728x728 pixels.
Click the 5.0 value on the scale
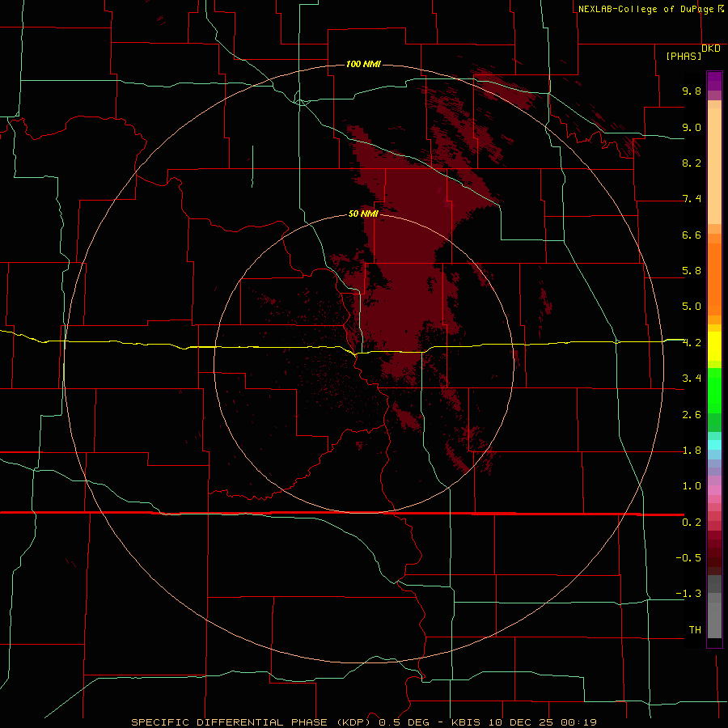[x=692, y=307]
